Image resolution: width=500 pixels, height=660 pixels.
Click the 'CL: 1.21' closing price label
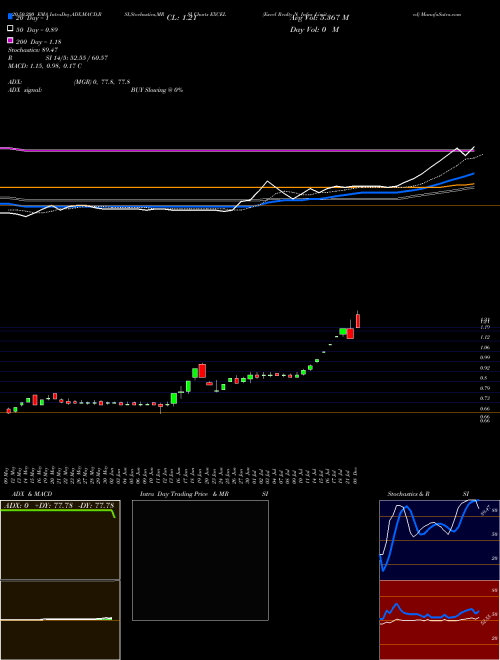182,18
